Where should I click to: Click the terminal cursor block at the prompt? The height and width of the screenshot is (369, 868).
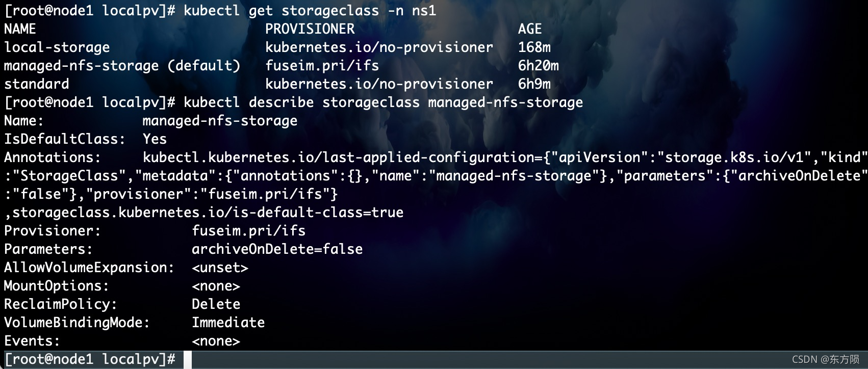[188, 359]
